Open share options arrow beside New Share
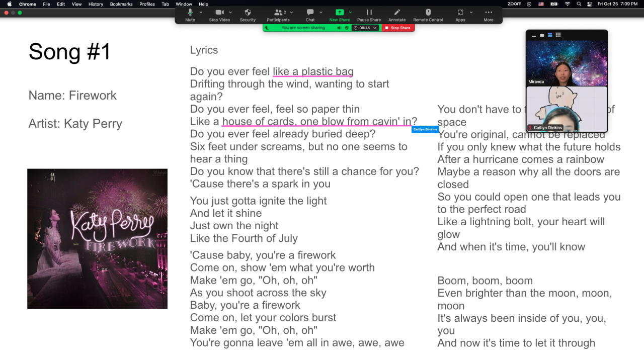Viewport: 644px width, 362px height. click(350, 12)
